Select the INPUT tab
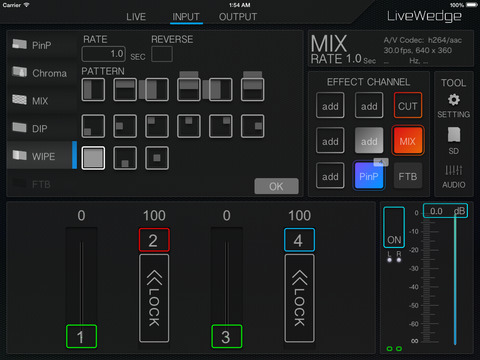The height and width of the screenshot is (360, 480). [x=186, y=17]
